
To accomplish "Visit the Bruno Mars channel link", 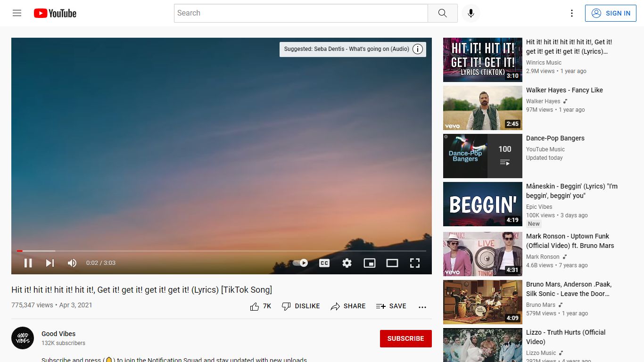I will coord(541,305).
